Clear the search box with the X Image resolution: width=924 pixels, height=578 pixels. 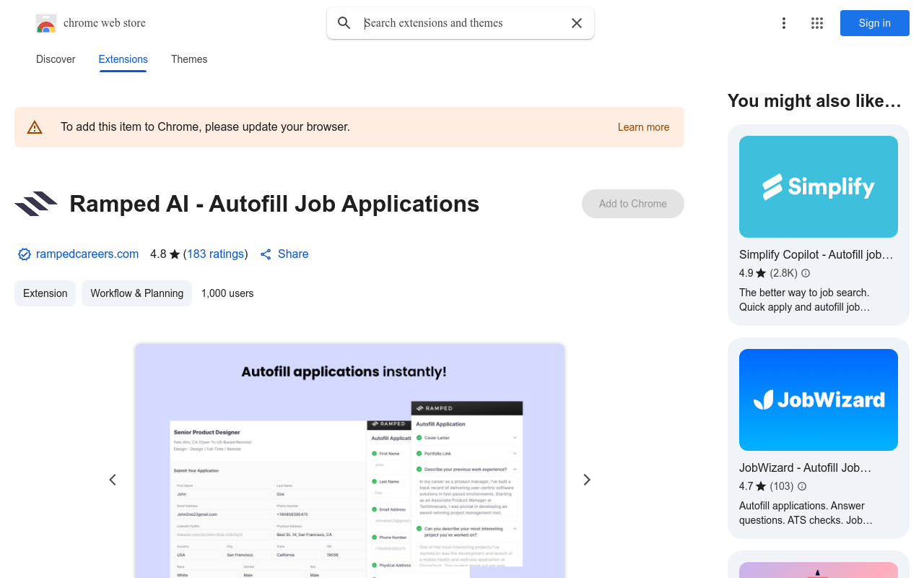[x=577, y=23]
